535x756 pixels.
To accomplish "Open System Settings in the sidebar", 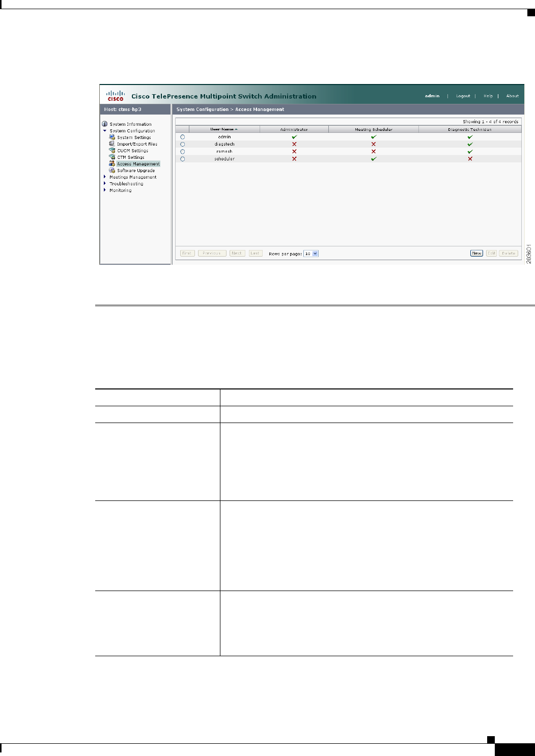I will (134, 137).
